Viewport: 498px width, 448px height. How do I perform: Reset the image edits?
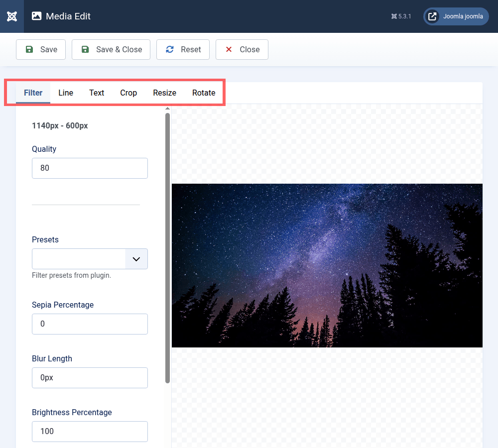183,50
